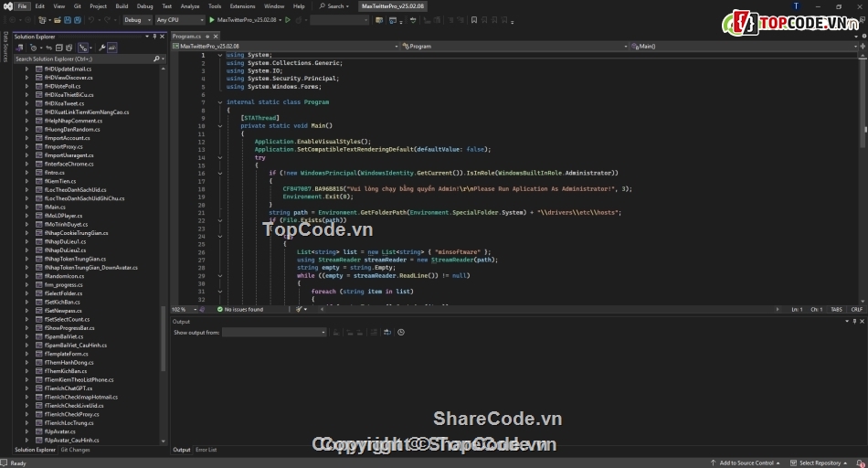868x468 pixels.
Task: Open the MaxTwitterPro_v25.02.08 project scope dropdown
Action: (x=285, y=47)
